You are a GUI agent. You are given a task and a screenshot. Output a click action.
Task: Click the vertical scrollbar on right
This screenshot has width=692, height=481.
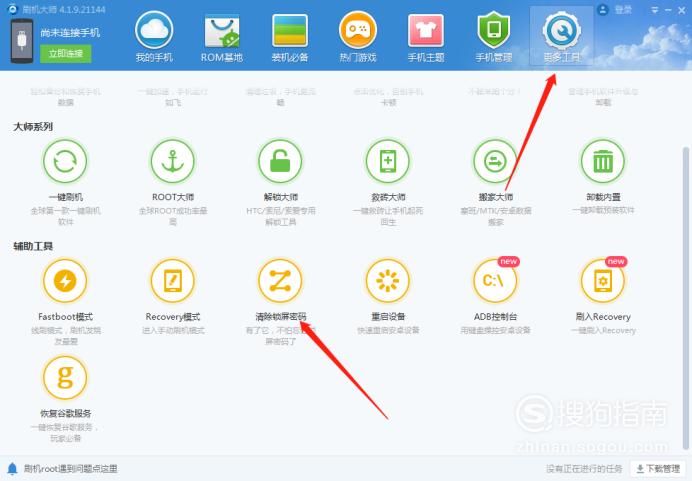(685, 298)
